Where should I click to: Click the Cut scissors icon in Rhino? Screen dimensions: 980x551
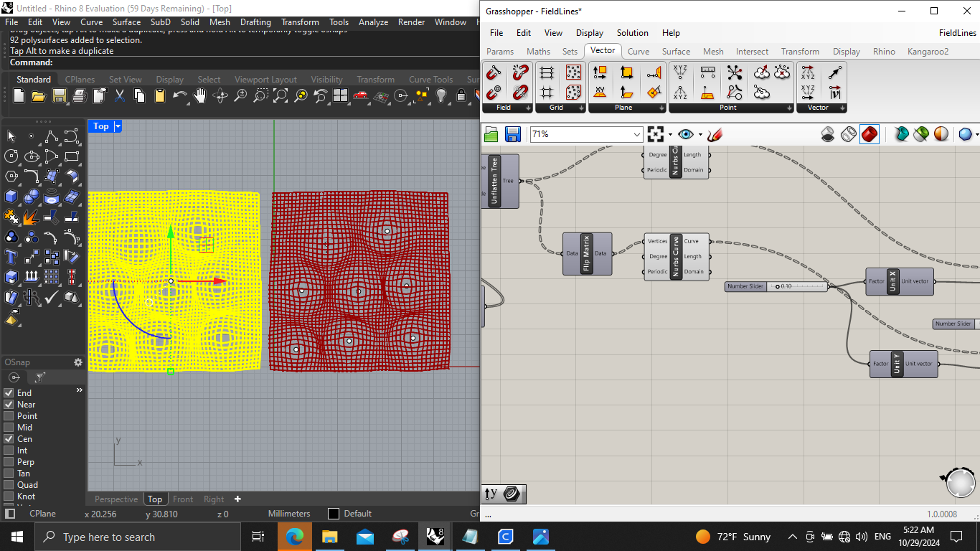click(120, 95)
